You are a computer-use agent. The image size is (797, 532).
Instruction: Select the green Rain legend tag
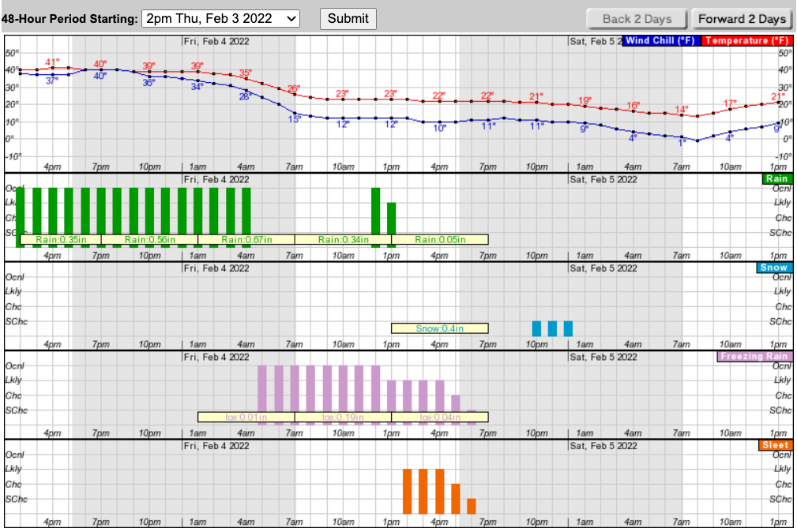point(776,179)
